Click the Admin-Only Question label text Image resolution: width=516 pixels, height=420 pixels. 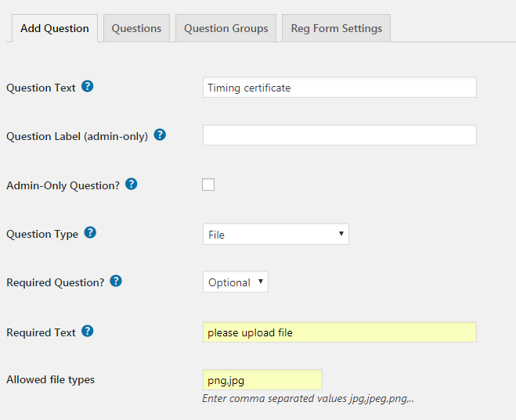point(63,186)
